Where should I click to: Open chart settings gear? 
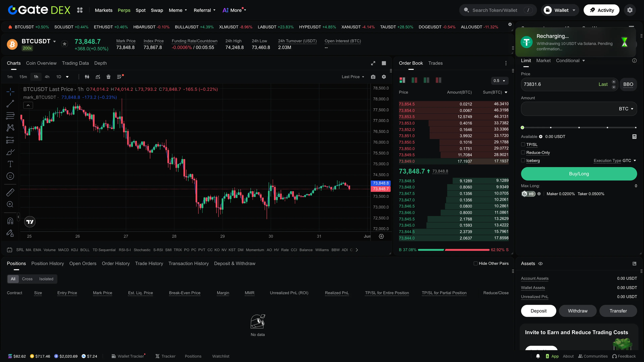click(384, 77)
